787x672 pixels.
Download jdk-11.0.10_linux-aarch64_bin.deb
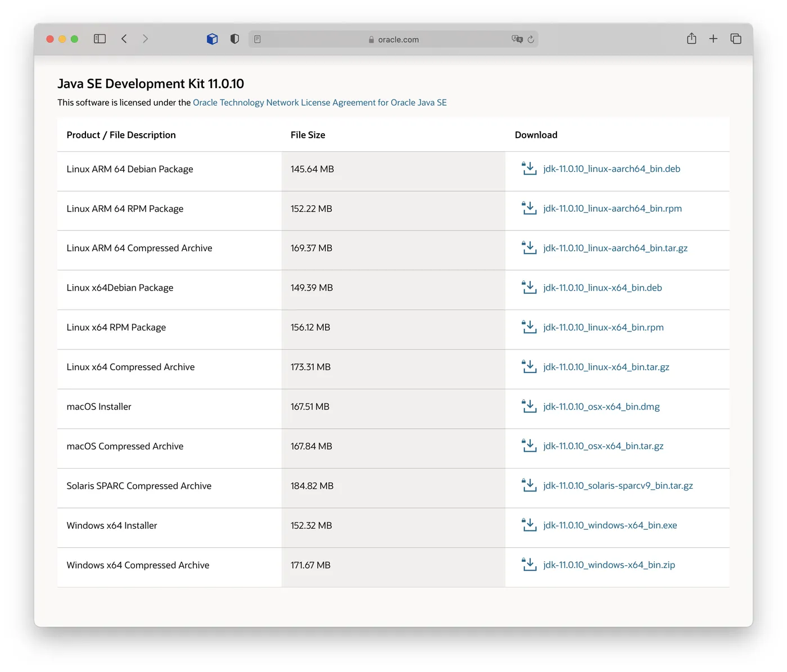tap(612, 169)
